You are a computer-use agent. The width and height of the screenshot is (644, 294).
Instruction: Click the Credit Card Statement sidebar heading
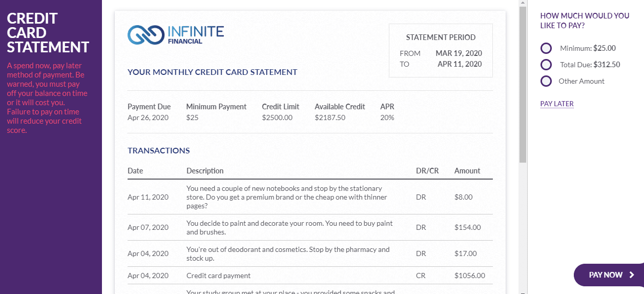tap(48, 33)
